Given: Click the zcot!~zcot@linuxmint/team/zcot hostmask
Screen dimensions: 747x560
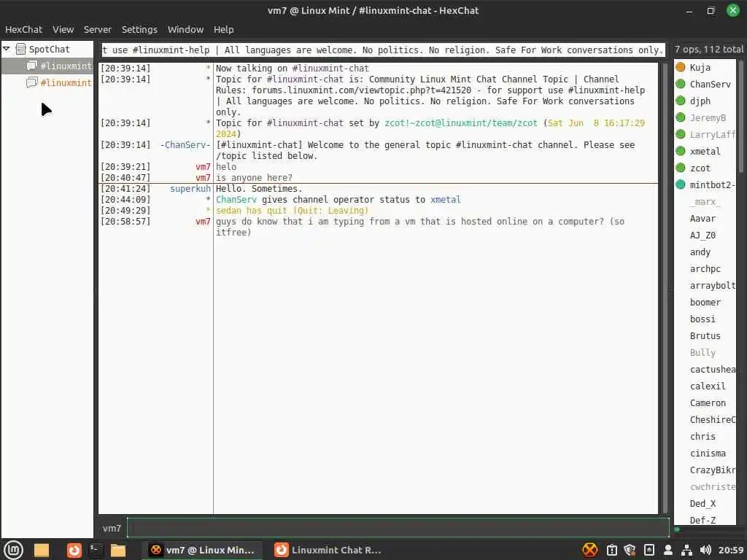Looking at the screenshot, I should tap(461, 122).
